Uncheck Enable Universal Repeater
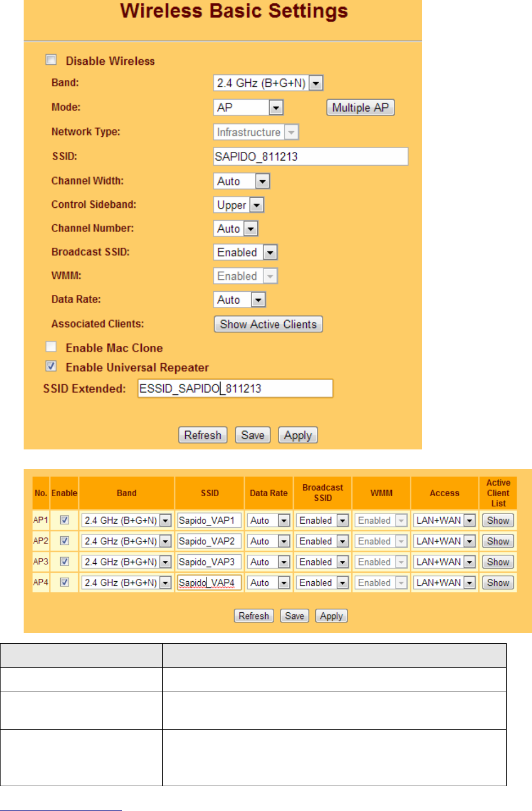Screen dimensions: 532x811 pos(51,367)
